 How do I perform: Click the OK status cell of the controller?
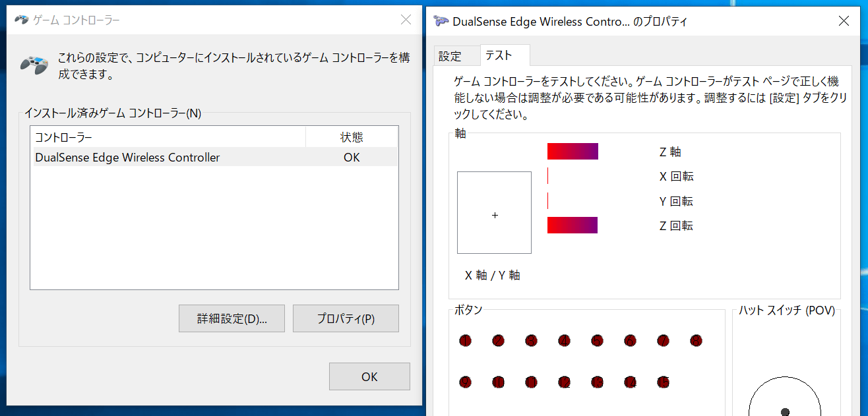[352, 158]
